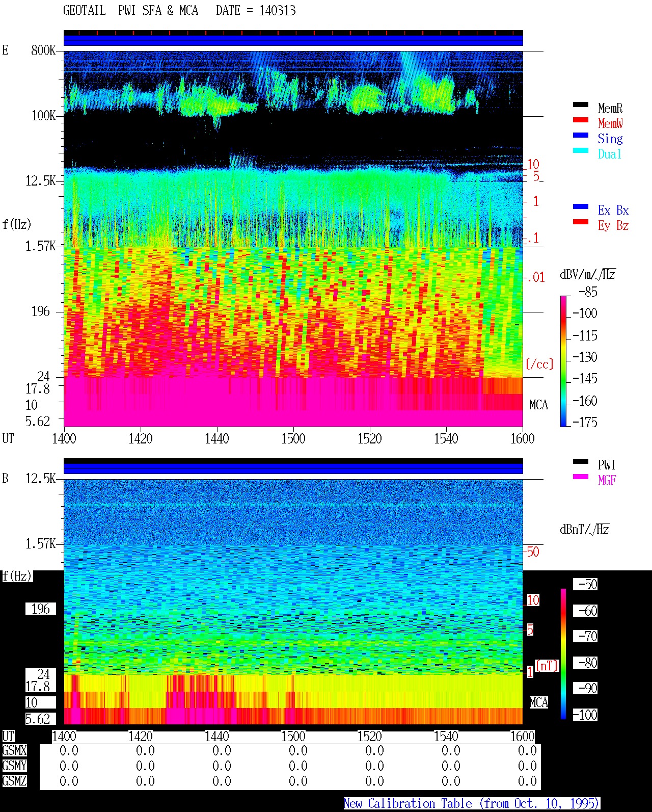The width and height of the screenshot is (652, 812).
Task: Click the red [/cc] density unit label
Action: pyautogui.click(x=539, y=364)
